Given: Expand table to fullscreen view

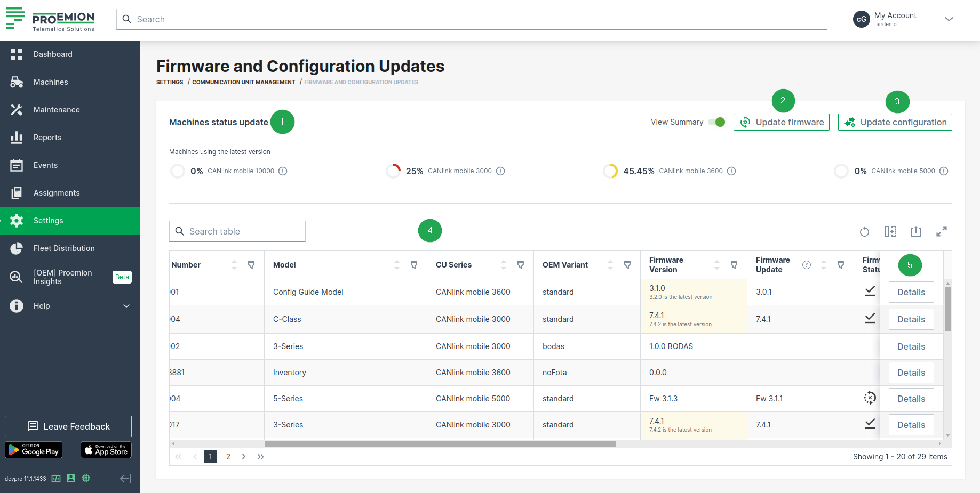Looking at the screenshot, I should tap(941, 231).
